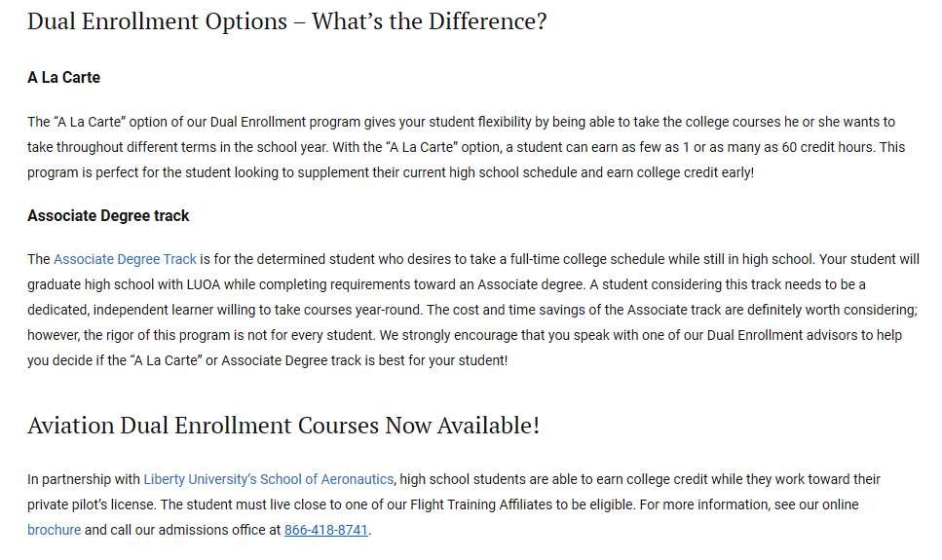Click 'What's the Difference?' in the title

(x=429, y=21)
